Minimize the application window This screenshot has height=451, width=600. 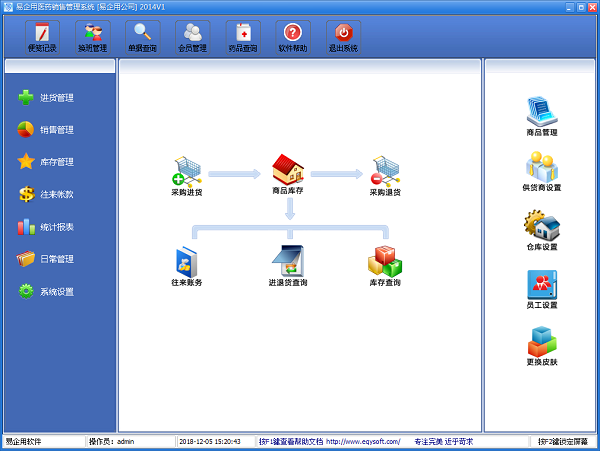tap(570, 7)
